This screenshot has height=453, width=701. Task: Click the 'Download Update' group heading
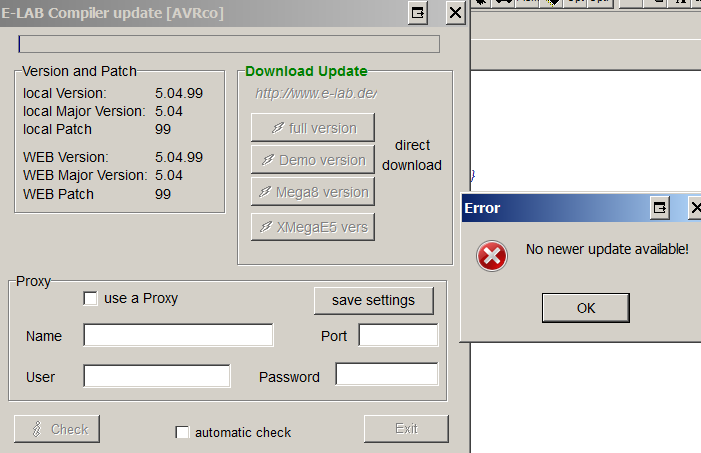point(306,71)
